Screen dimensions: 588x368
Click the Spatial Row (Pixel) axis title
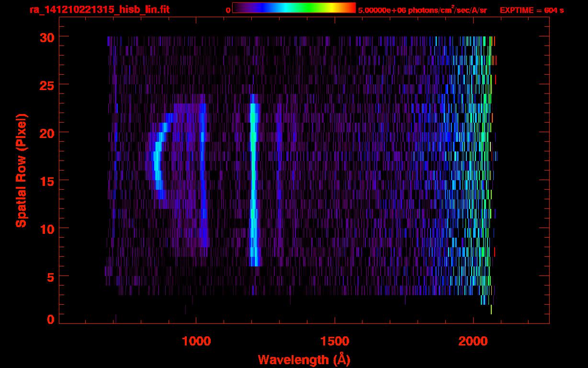pyautogui.click(x=21, y=170)
